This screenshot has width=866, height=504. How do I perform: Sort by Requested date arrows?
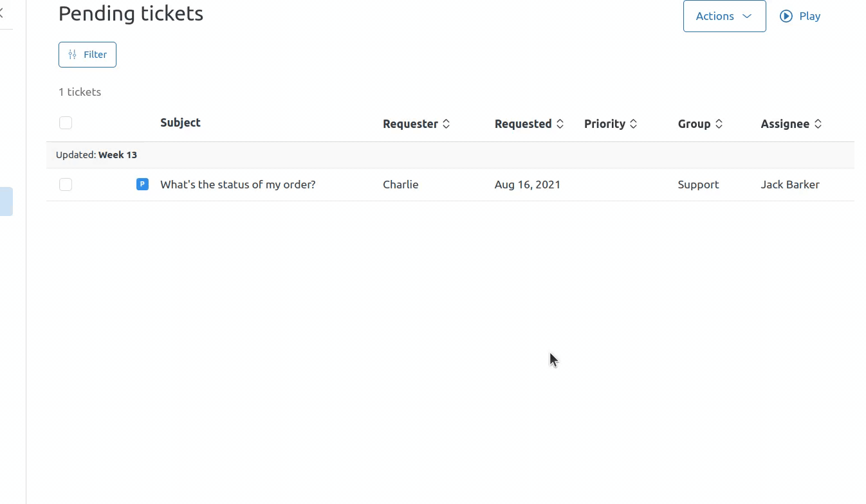(x=560, y=124)
